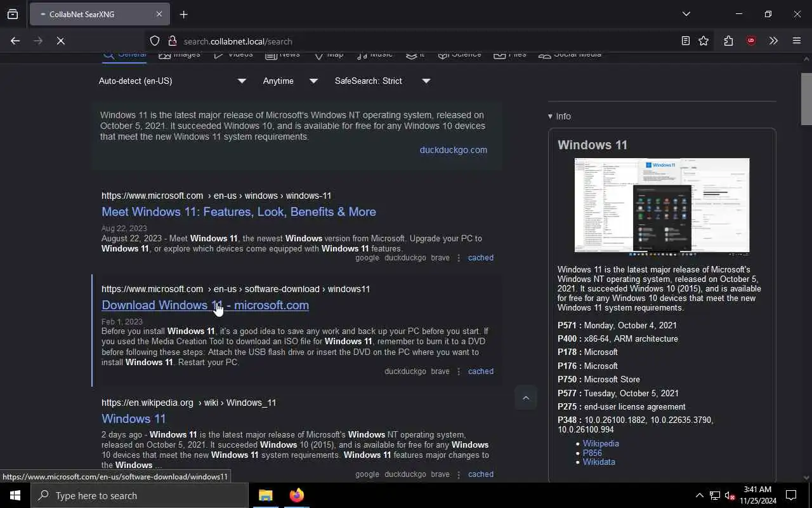Open the Windows Start menu
This screenshot has width=812, height=508.
point(15,495)
